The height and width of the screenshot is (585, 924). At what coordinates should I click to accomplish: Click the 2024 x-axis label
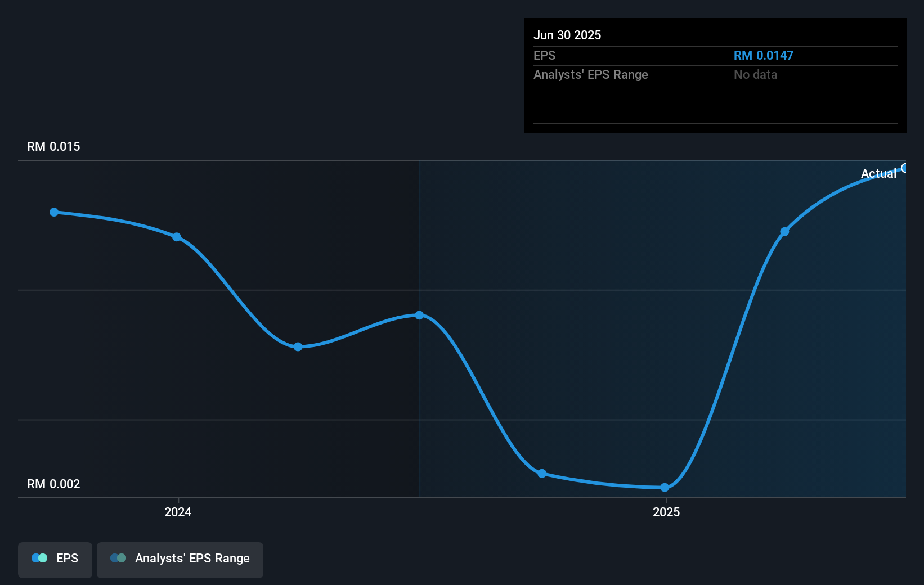[x=178, y=512]
